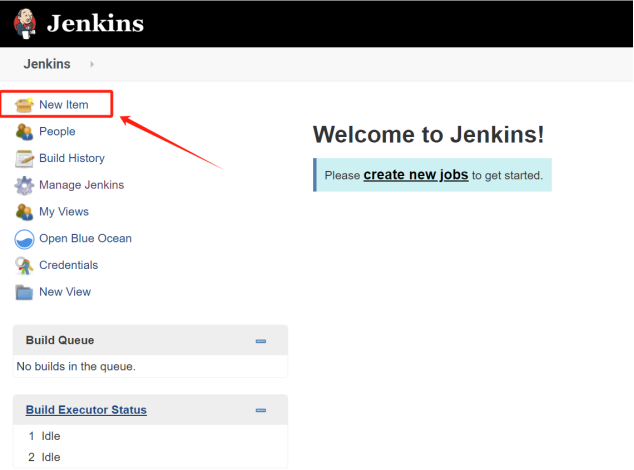634x470 pixels.
Task: Click the Credentials keys icon
Action: point(24,266)
